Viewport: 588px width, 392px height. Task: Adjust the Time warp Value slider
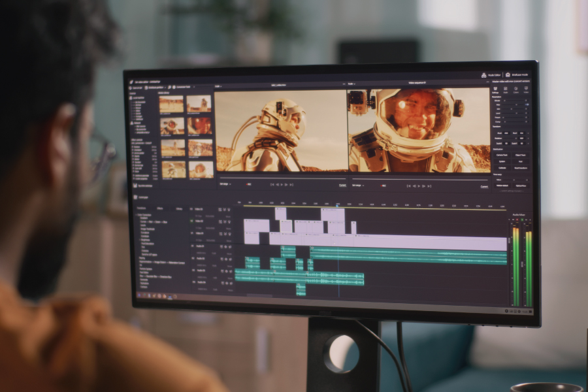514,180
